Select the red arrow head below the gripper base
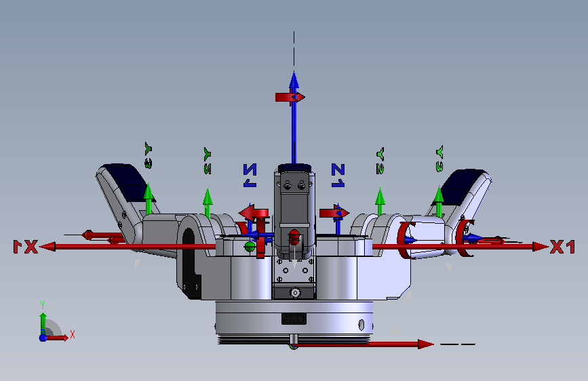Screen dimensions: 588x381 [426, 344]
